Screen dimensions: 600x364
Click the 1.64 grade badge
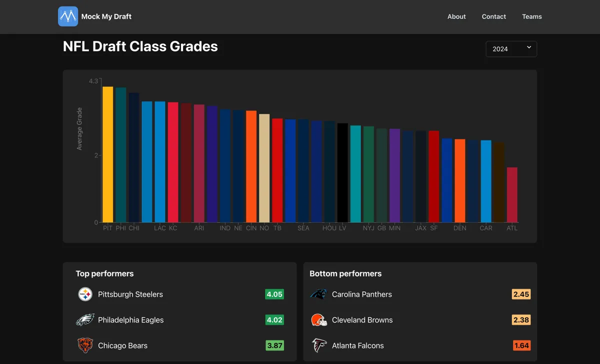pyautogui.click(x=521, y=345)
